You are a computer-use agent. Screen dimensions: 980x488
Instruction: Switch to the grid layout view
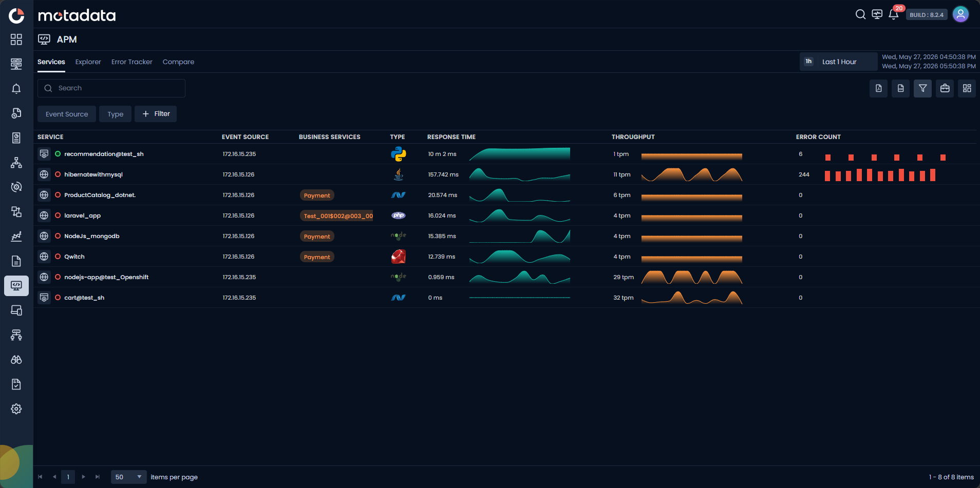click(x=967, y=88)
